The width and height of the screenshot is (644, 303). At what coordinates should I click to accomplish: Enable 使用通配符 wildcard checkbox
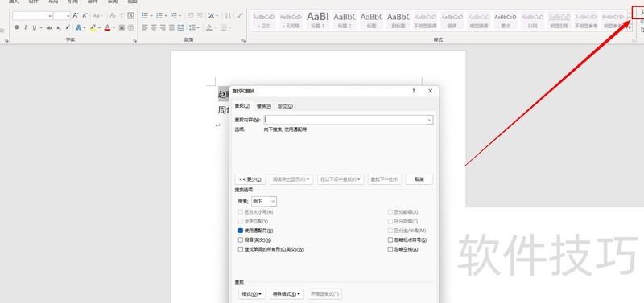pos(241,231)
